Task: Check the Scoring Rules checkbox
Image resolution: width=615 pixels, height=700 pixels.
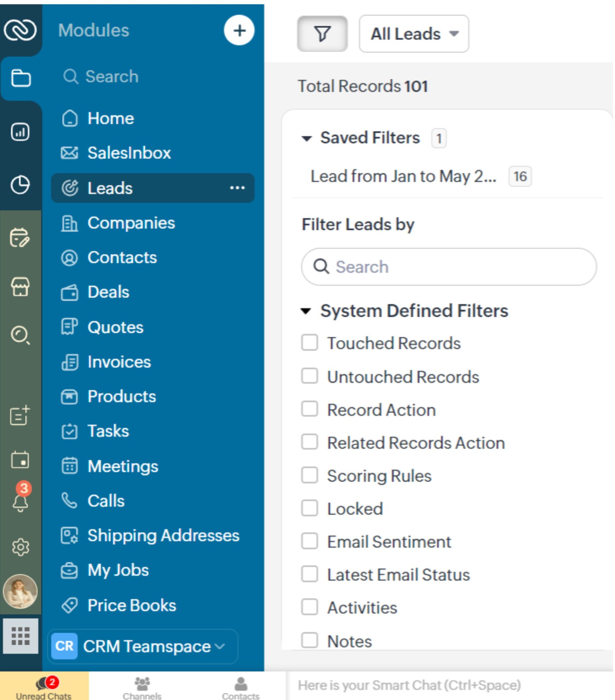Action: pos(309,475)
